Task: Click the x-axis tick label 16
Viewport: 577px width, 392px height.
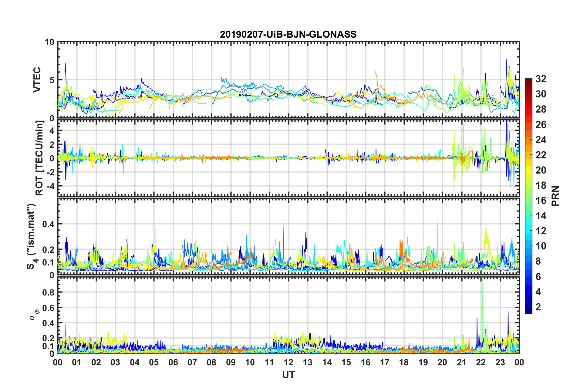Action: pos(366,362)
